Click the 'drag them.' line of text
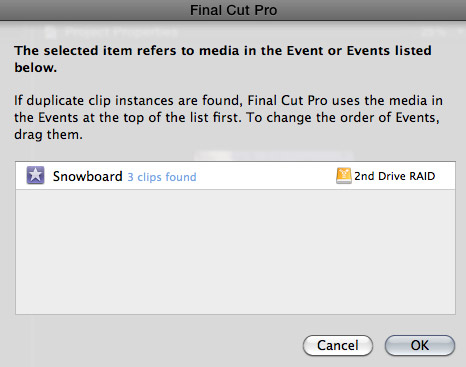The width and height of the screenshot is (466, 367). click(48, 135)
